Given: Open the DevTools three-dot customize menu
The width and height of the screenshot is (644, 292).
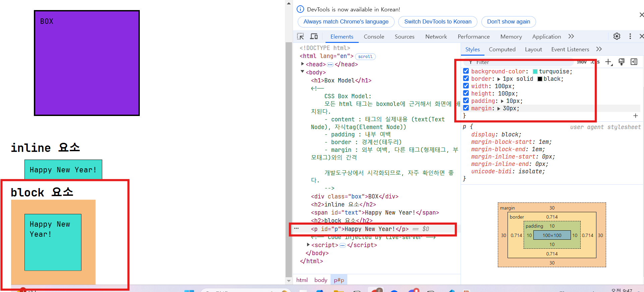Looking at the screenshot, I should pos(630,36).
